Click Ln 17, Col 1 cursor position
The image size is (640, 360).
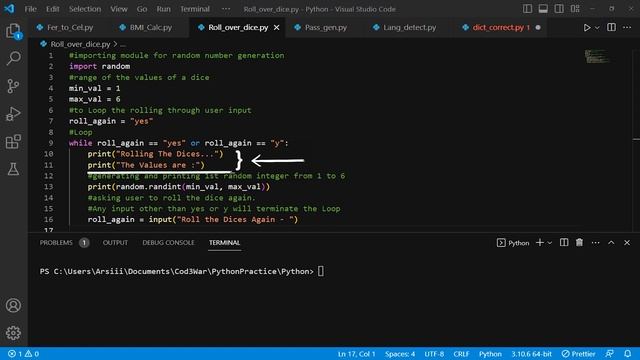pyautogui.click(x=356, y=354)
